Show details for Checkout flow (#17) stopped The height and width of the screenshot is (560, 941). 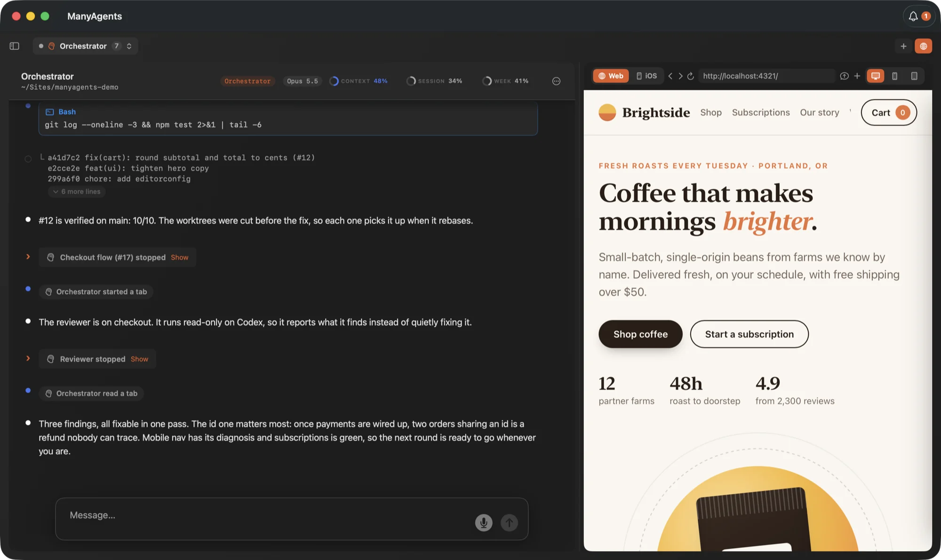179,258
